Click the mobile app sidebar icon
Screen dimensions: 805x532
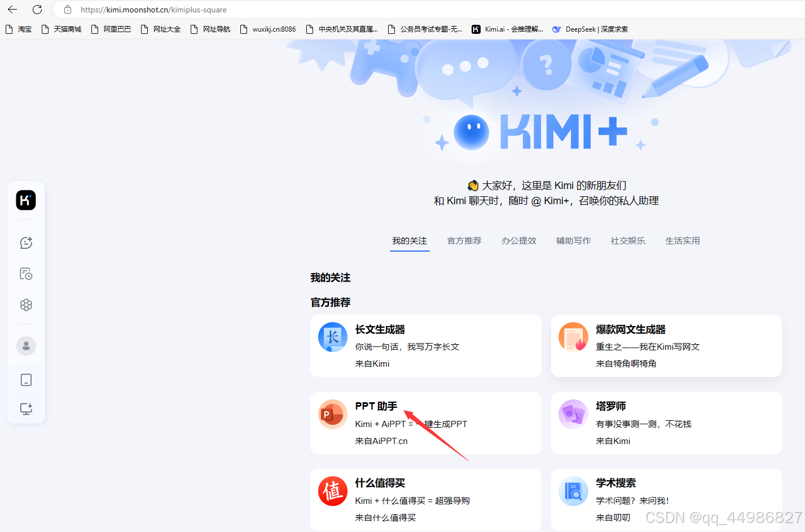(26, 380)
